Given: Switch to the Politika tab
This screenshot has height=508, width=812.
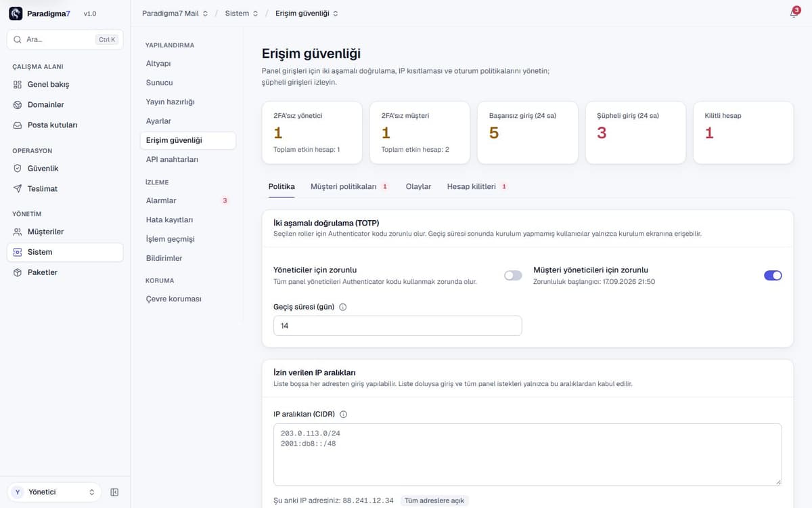Looking at the screenshot, I should click(281, 186).
